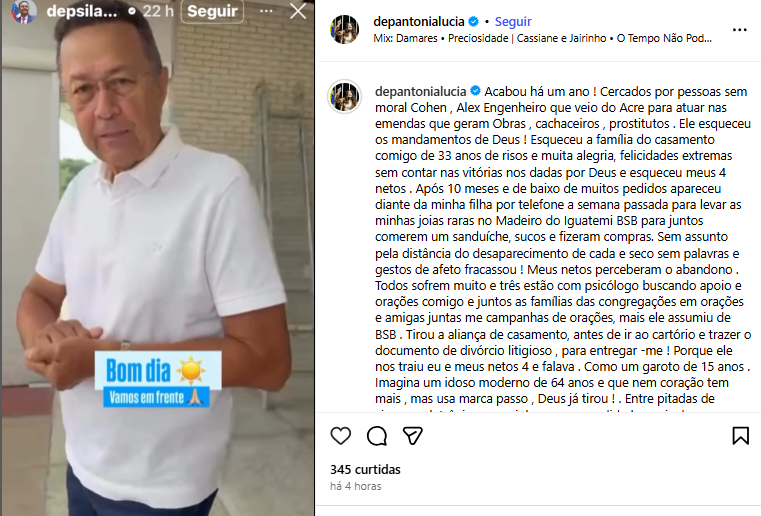Open comments with the speech bubble icon
The width and height of the screenshot is (761, 516).
(x=377, y=436)
